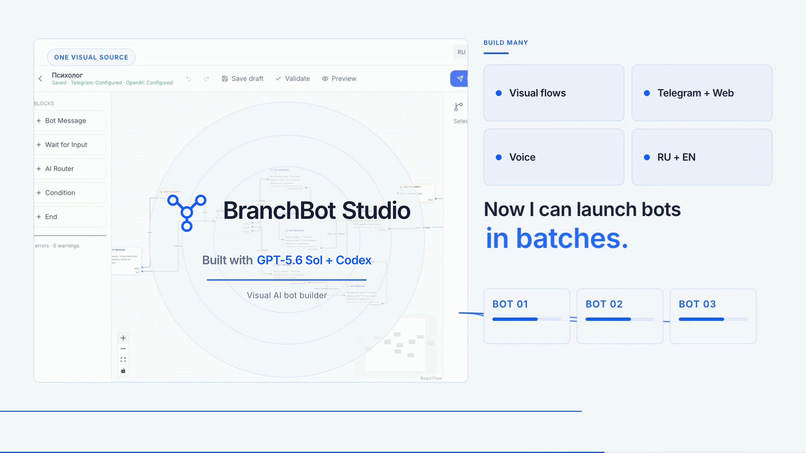Select the Visual flows card
Viewport: 806px width, 453px height.
pyautogui.click(x=554, y=93)
